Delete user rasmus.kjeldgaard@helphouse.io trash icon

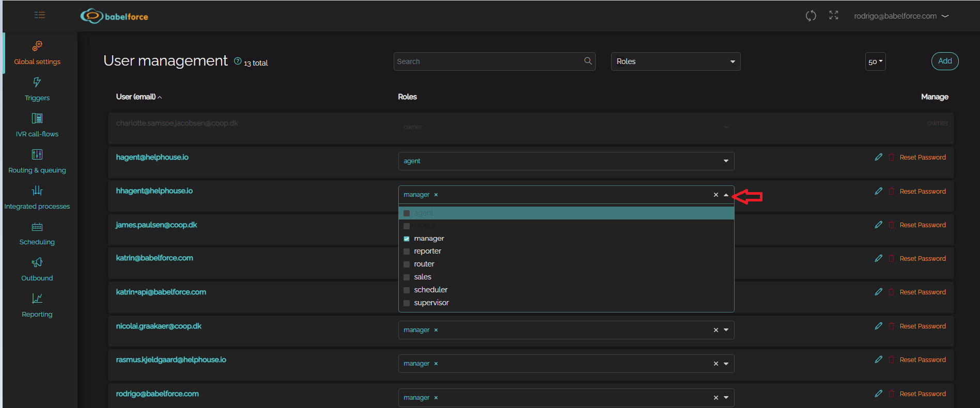pyautogui.click(x=891, y=359)
